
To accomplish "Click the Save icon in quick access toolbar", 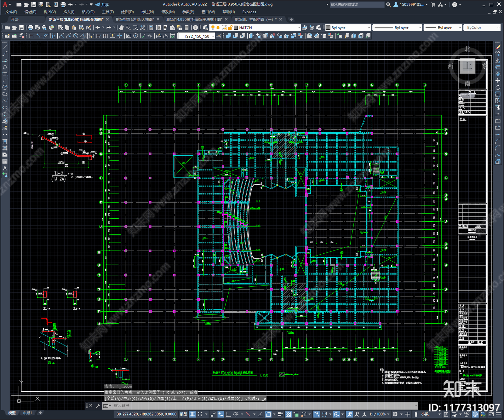I will pyautogui.click(x=33, y=4).
